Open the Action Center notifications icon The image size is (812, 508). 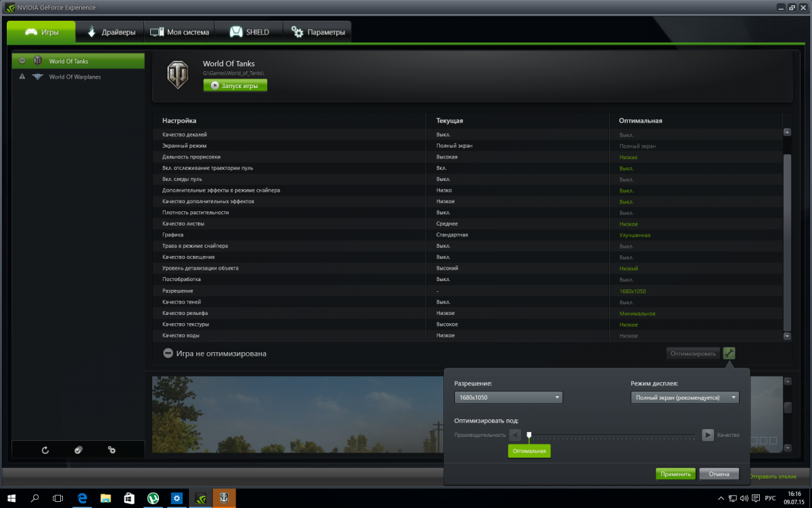[756, 499]
